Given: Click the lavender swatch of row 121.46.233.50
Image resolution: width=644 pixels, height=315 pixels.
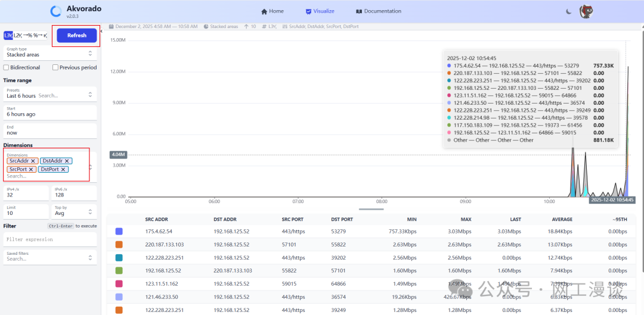Looking at the screenshot, I should pos(119,297).
